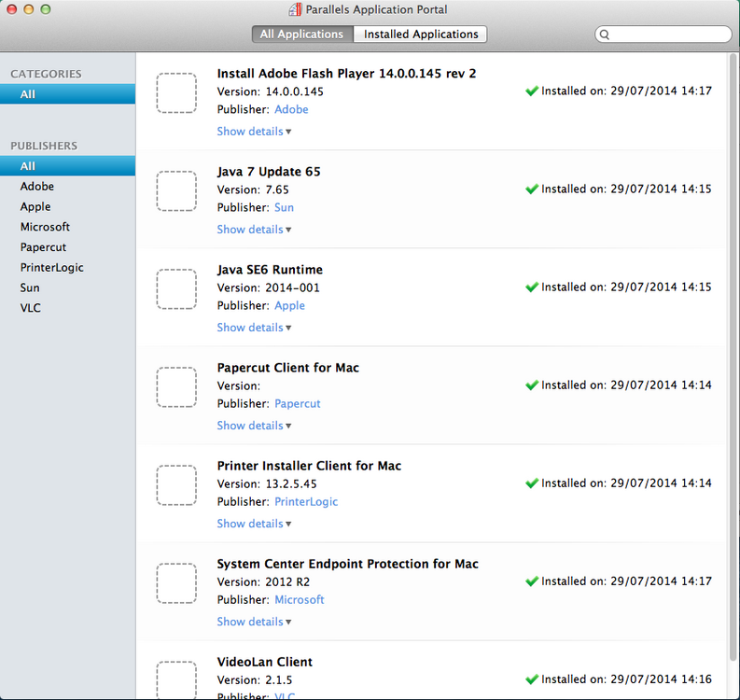
Task: Click the title Papercut Client for Mac
Action: pyautogui.click(x=288, y=368)
